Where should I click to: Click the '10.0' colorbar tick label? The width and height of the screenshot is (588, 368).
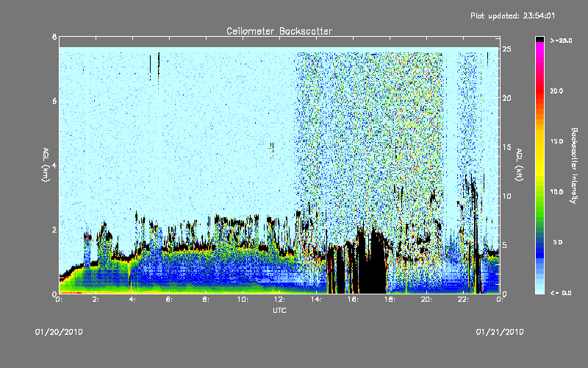[556, 192]
